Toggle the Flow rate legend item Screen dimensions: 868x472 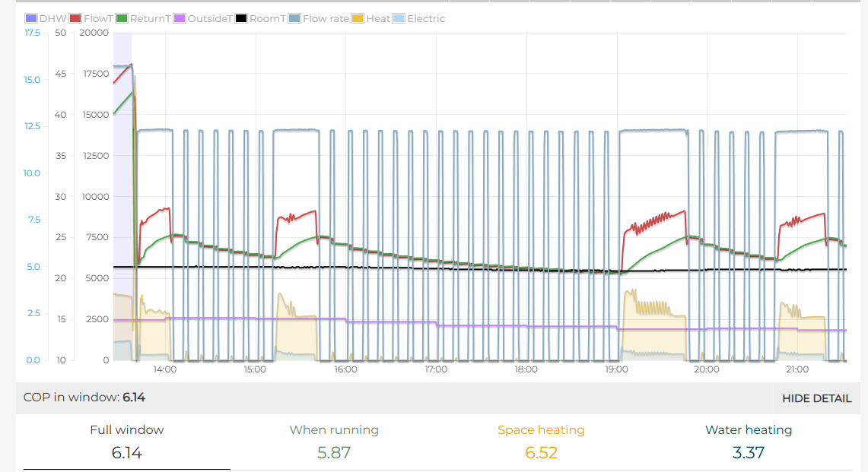pyautogui.click(x=295, y=18)
